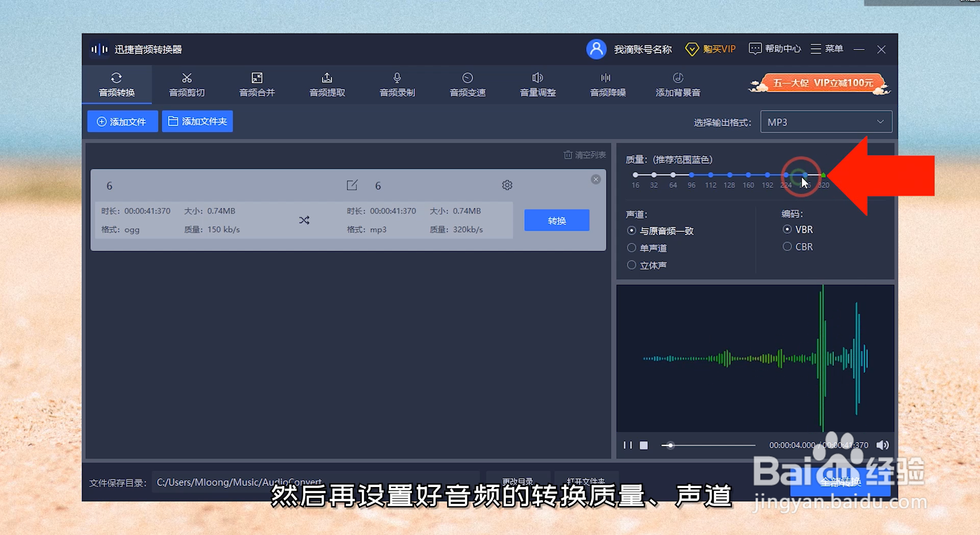Click the output quality 320kb/s text

468,230
